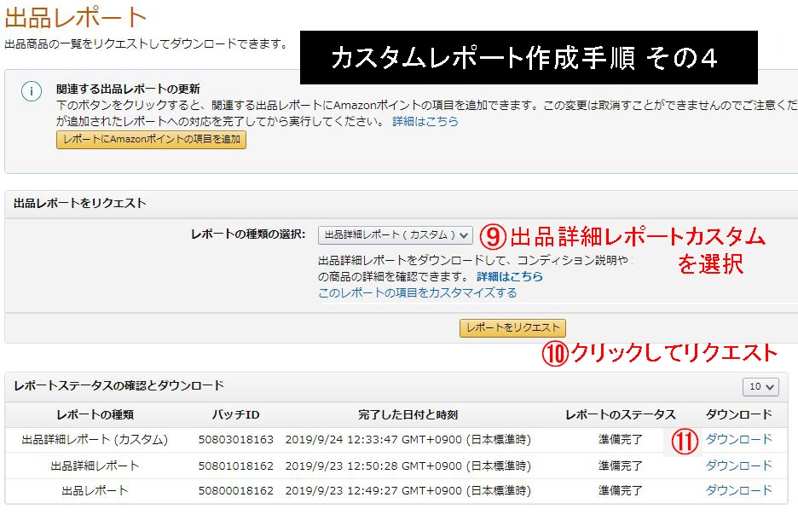The image size is (798, 532).
Task: Click the ダウンロード column header
Action: pyautogui.click(x=738, y=415)
